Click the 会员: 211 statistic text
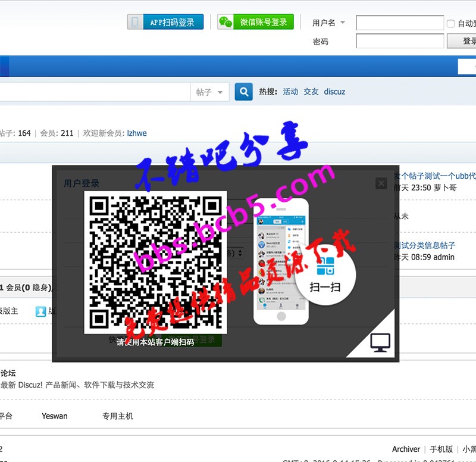The width and height of the screenshot is (476, 462). pos(57,133)
